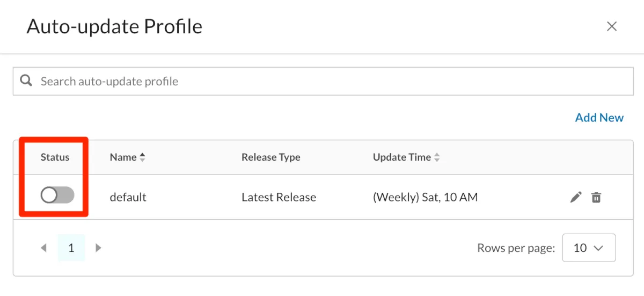Click the Auto-update Profile dialog title
This screenshot has width=644, height=296.
pyautogui.click(x=114, y=26)
